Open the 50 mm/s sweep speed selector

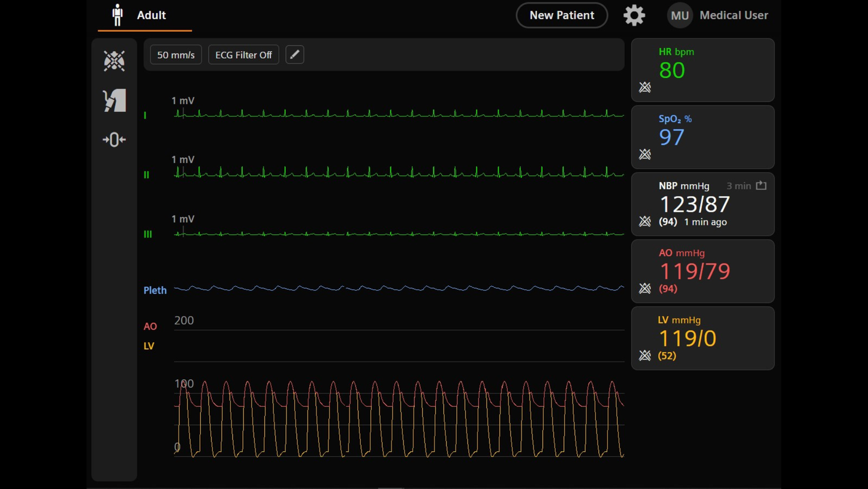click(176, 55)
